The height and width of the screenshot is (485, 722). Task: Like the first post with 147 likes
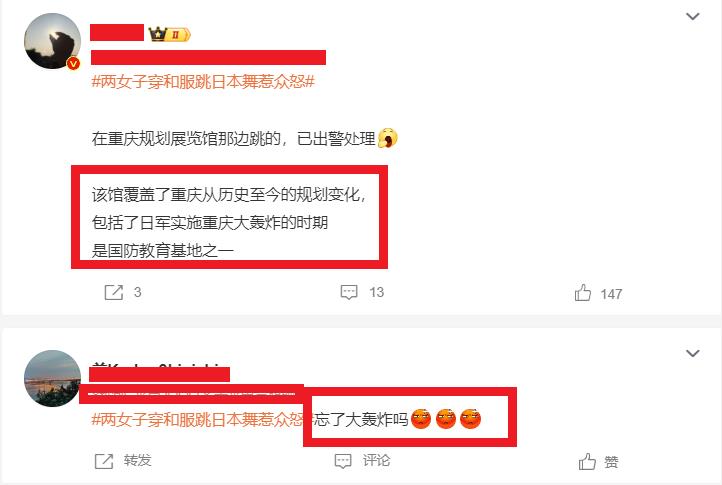[x=582, y=293]
